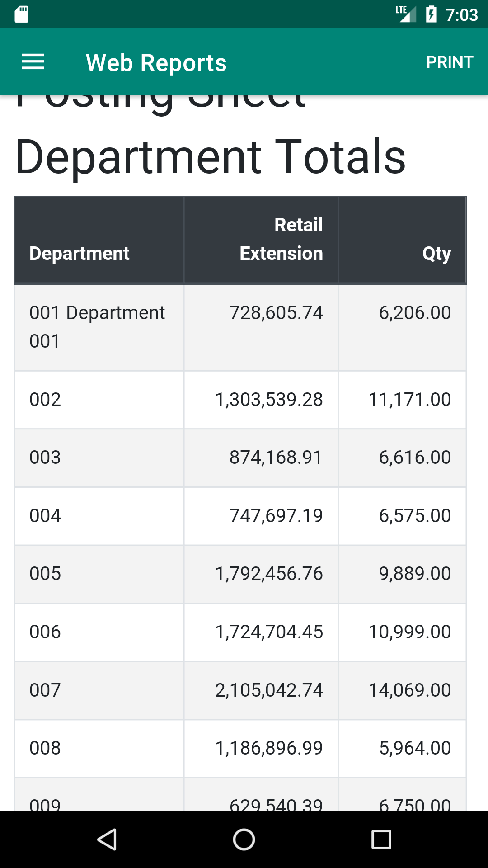Tap the 001 Department 001 row

[x=98, y=326]
